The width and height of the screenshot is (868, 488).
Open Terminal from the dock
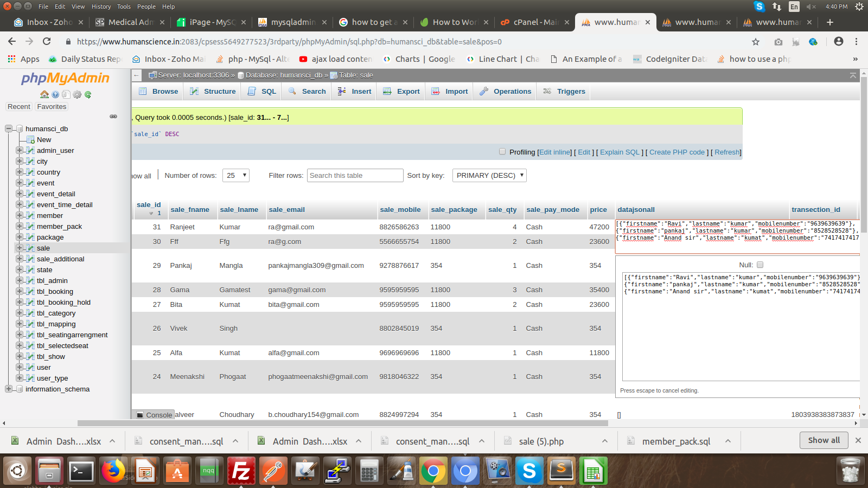tap(81, 471)
